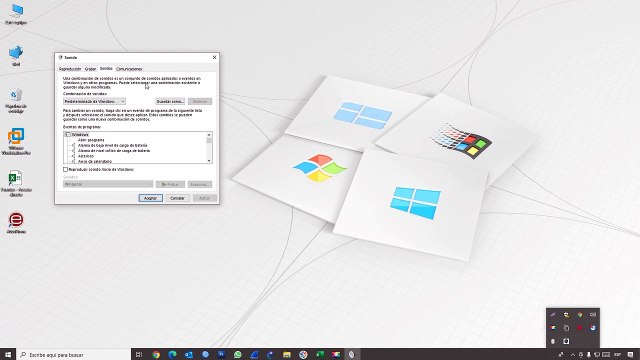
Task: Open Microsoft Edge from the taskbar
Action: point(172,354)
